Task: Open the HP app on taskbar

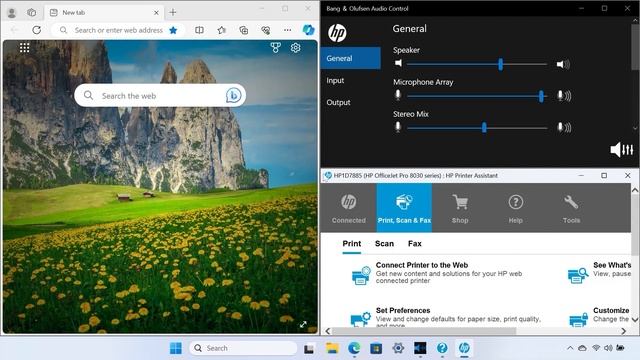Action: pos(464,348)
